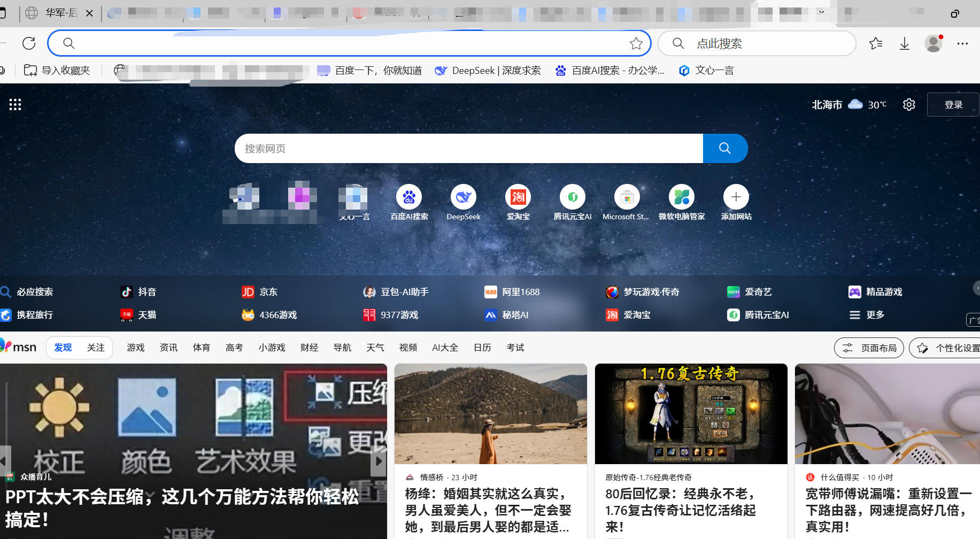Open the browser Downloads panel
The width and height of the screenshot is (980, 539).
904,43
